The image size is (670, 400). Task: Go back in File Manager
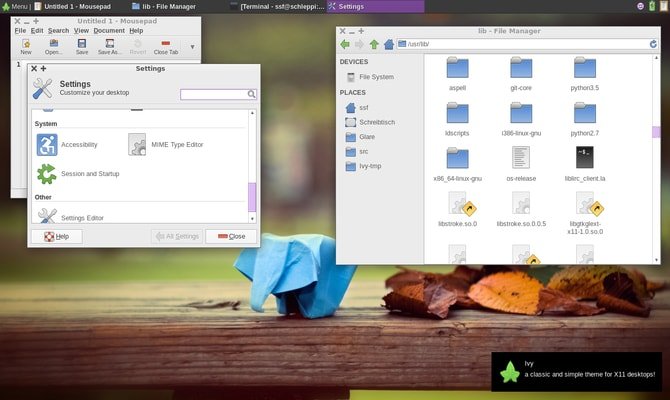345,44
